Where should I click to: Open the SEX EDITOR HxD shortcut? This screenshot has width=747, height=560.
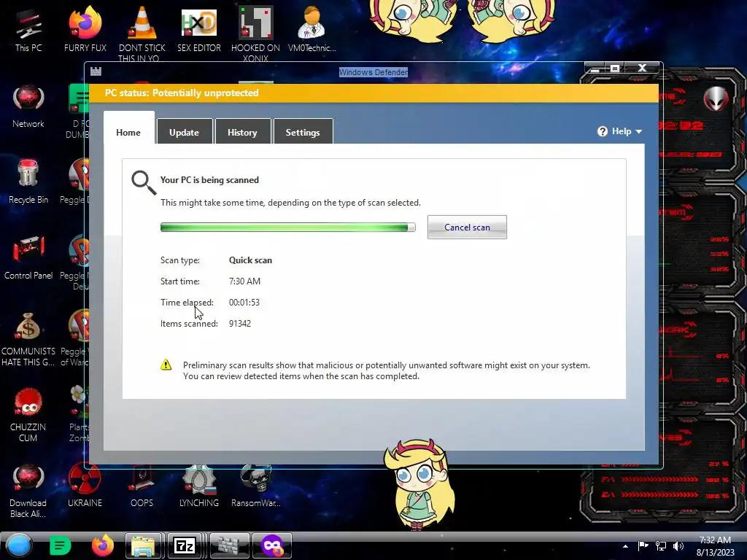tap(199, 31)
